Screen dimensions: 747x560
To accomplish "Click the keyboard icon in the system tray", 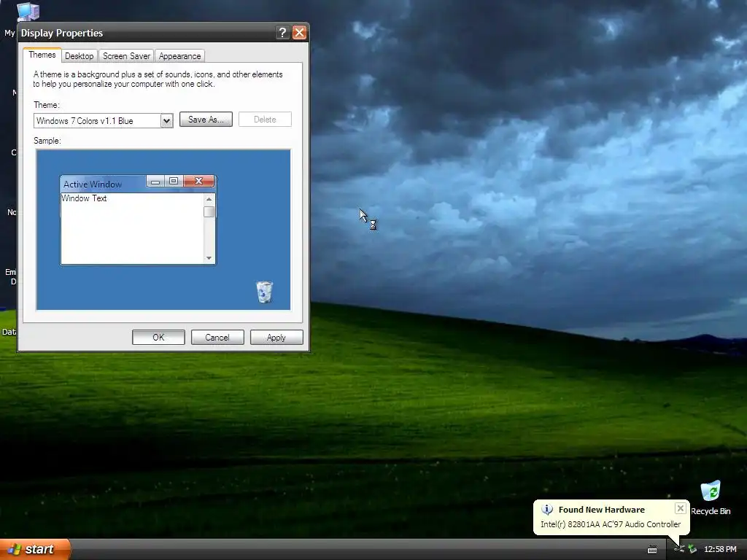I will (x=652, y=550).
